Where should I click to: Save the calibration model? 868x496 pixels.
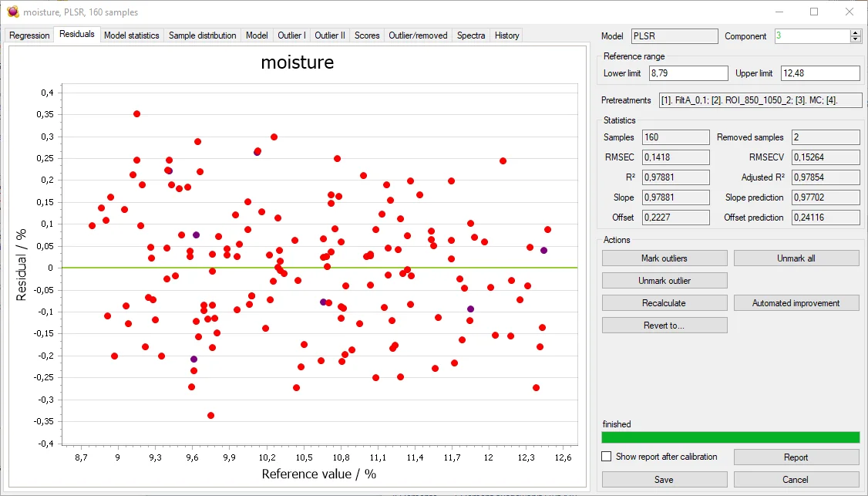[x=664, y=479]
